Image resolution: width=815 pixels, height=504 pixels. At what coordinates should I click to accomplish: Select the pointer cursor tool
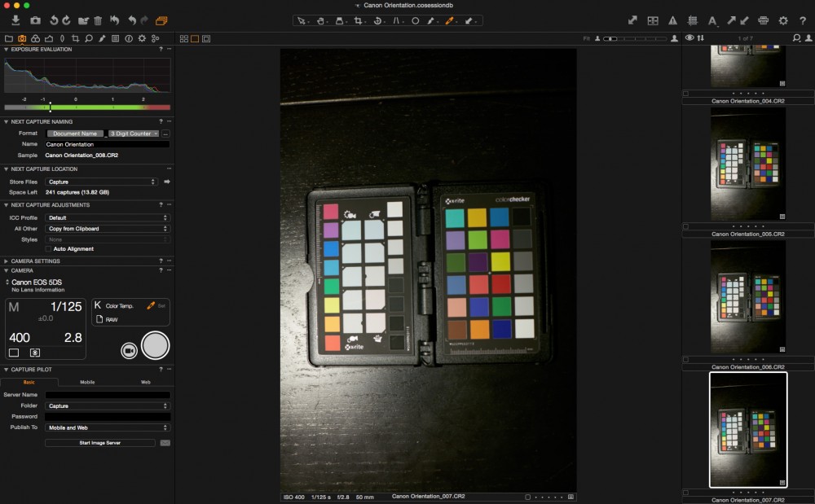302,20
